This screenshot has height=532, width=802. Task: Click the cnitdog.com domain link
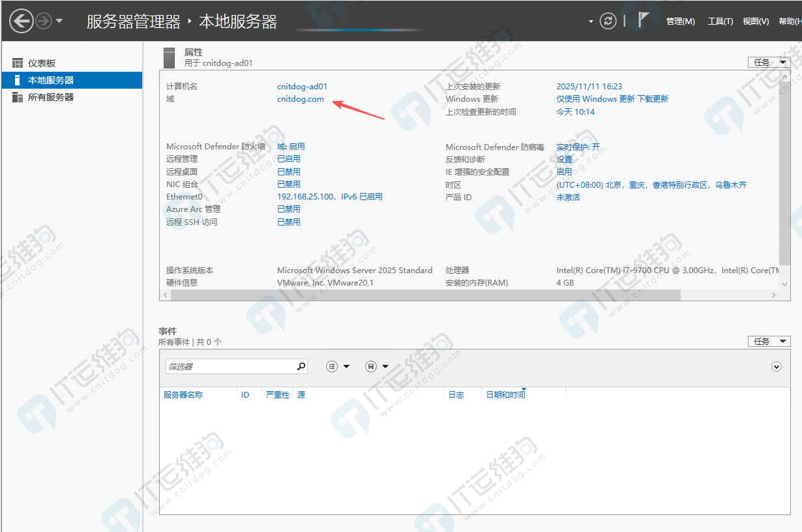point(300,99)
